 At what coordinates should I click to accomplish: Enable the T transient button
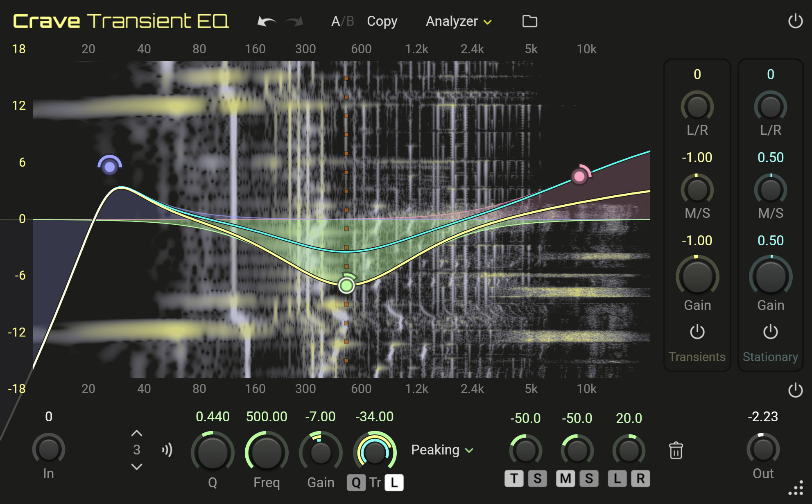click(514, 478)
